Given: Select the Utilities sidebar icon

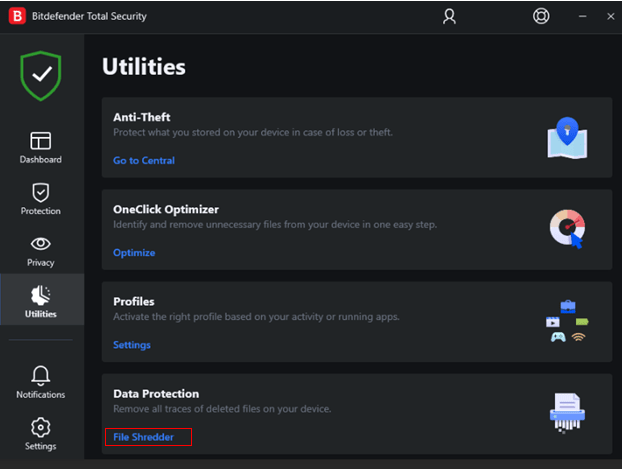Looking at the screenshot, I should tap(40, 295).
